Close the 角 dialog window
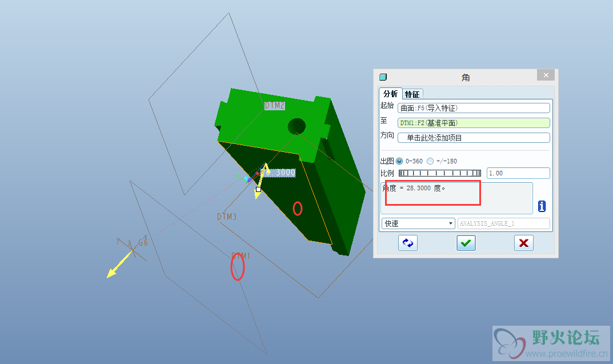 (546, 75)
